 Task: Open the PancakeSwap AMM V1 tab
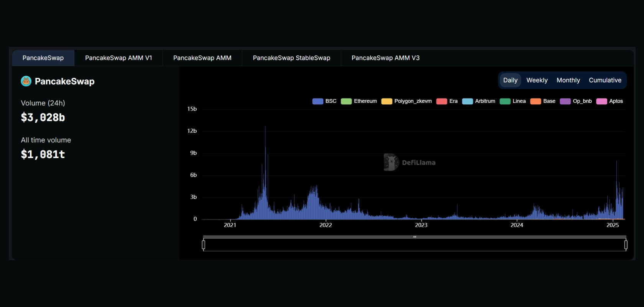tap(118, 58)
